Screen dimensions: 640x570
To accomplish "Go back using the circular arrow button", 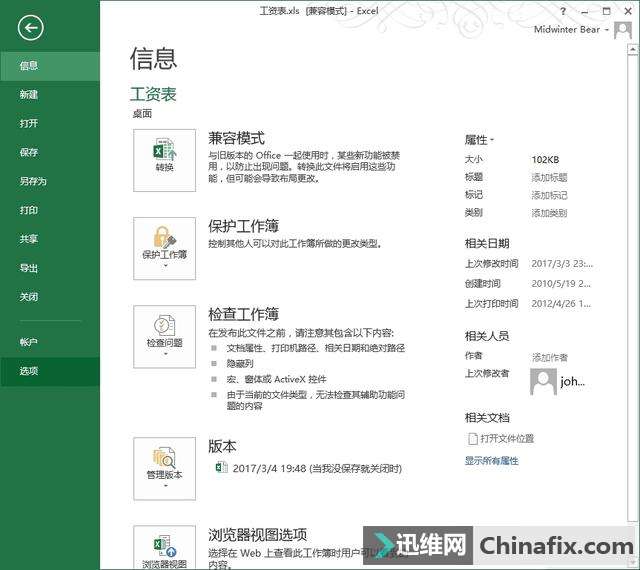I will point(30,28).
